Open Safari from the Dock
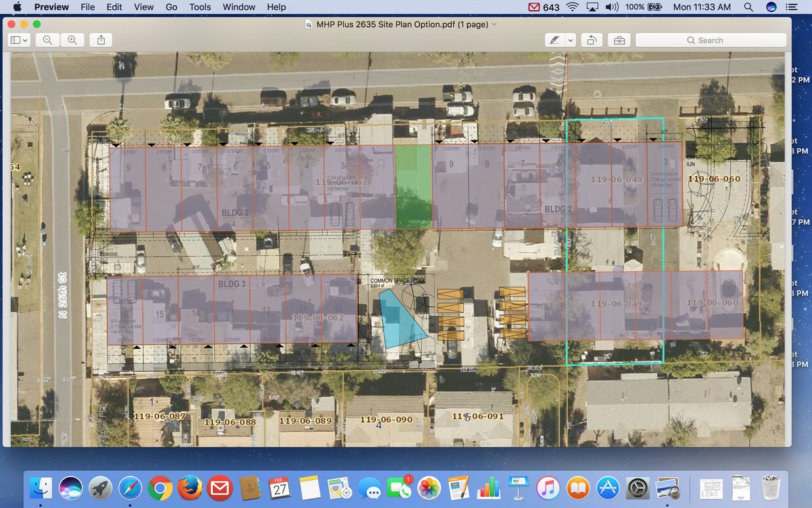The image size is (812, 508). pyautogui.click(x=130, y=488)
